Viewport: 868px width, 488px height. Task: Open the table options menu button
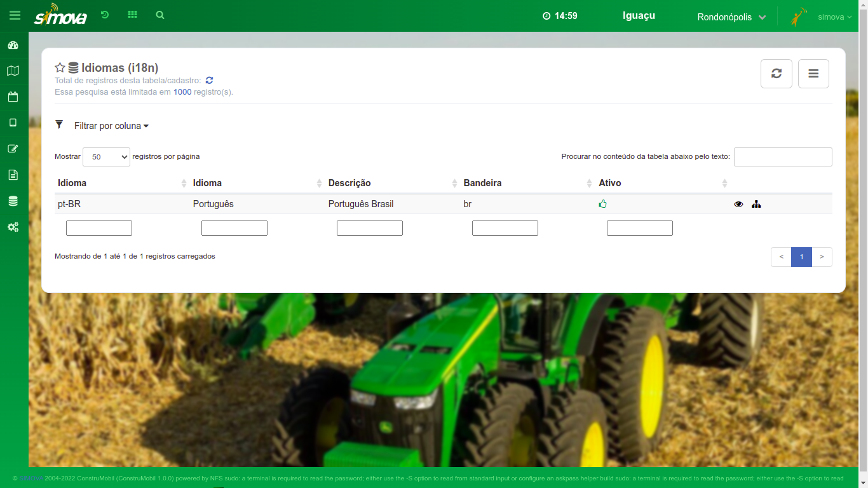813,74
